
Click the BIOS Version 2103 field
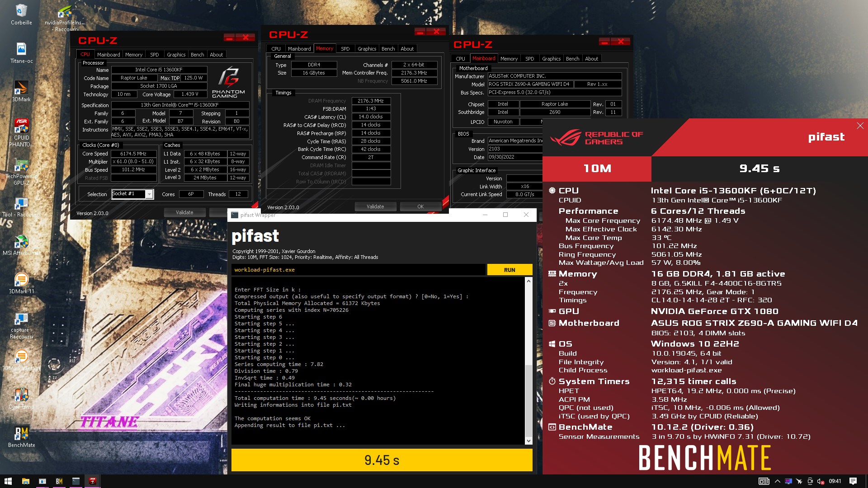[x=515, y=149]
